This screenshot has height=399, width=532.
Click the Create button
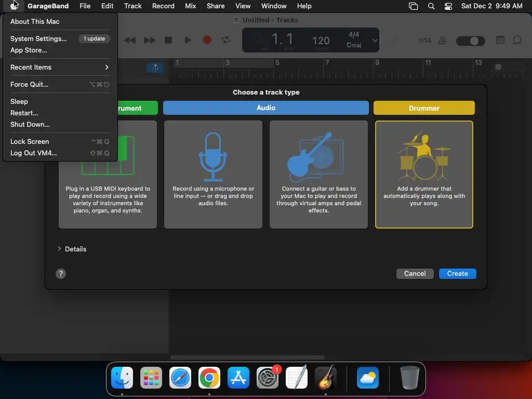point(457,274)
